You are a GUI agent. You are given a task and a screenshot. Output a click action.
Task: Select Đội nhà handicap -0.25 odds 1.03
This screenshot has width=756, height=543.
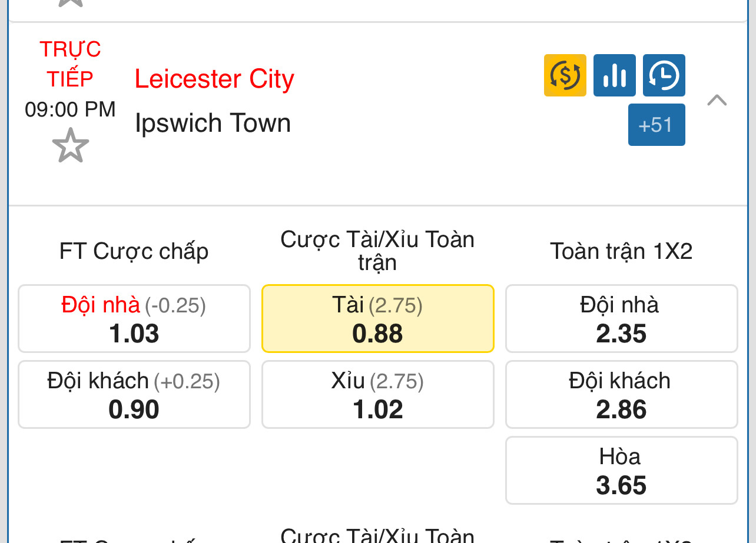pos(134,319)
